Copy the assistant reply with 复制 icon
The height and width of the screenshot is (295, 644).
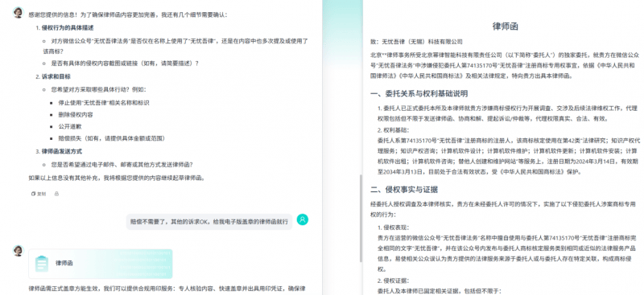(39, 194)
